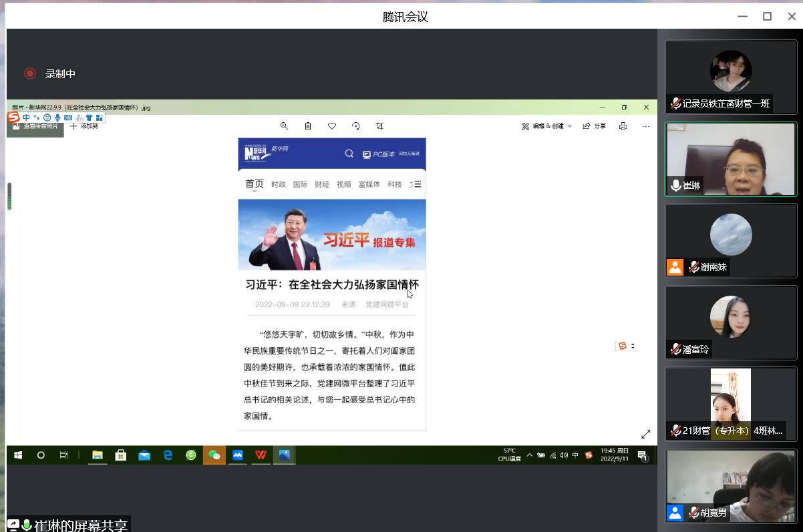Screen dimensions: 803x532
Task: Select the 首页 tab
Action: [x=254, y=184]
